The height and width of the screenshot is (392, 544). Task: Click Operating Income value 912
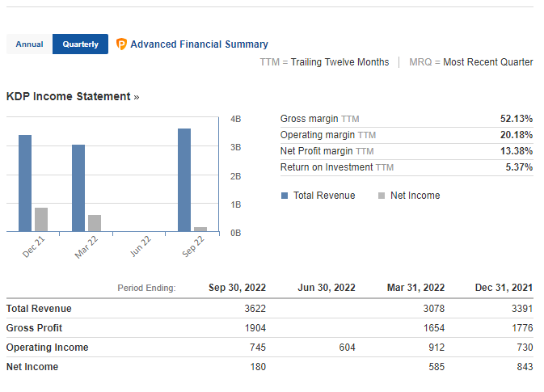(x=436, y=348)
